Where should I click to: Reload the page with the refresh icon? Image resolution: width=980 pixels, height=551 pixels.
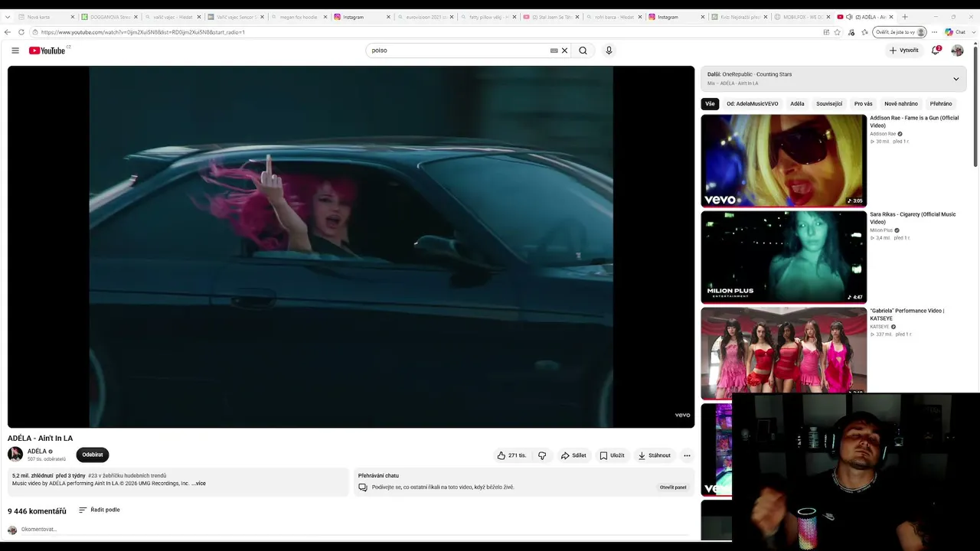[x=21, y=32]
